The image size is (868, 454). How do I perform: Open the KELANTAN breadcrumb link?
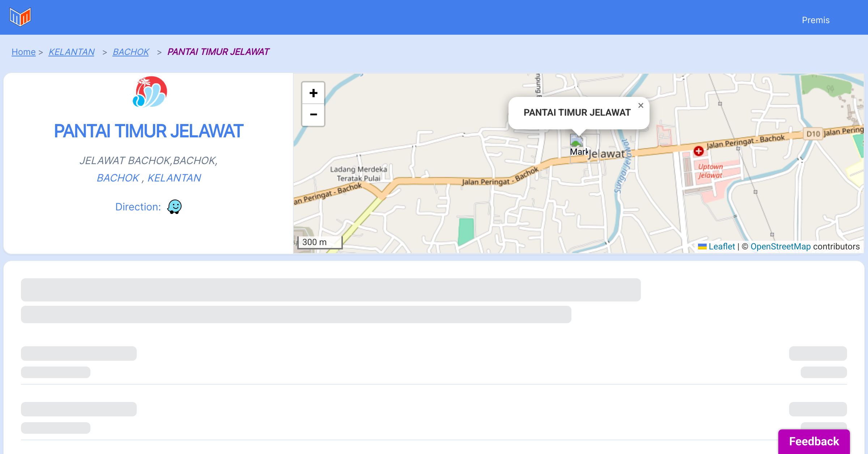click(x=71, y=52)
